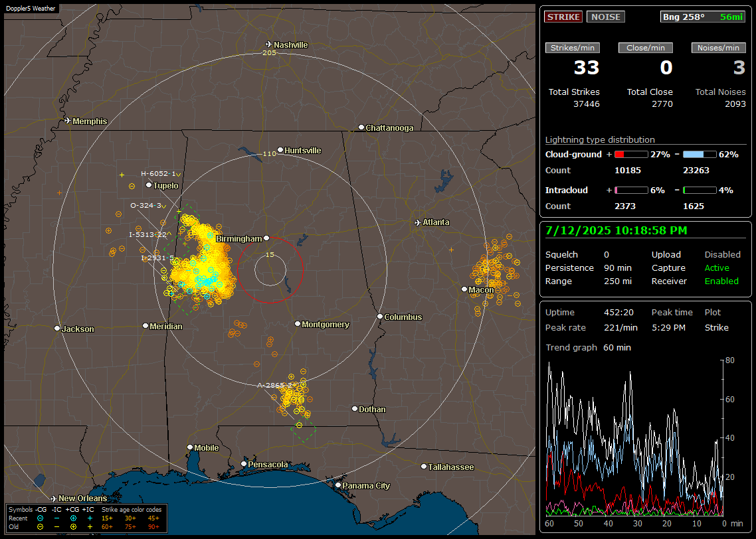Screen dimensions: 756x539
Task: Select the Birmingham city marker dot
Action: pyautogui.click(x=266, y=238)
